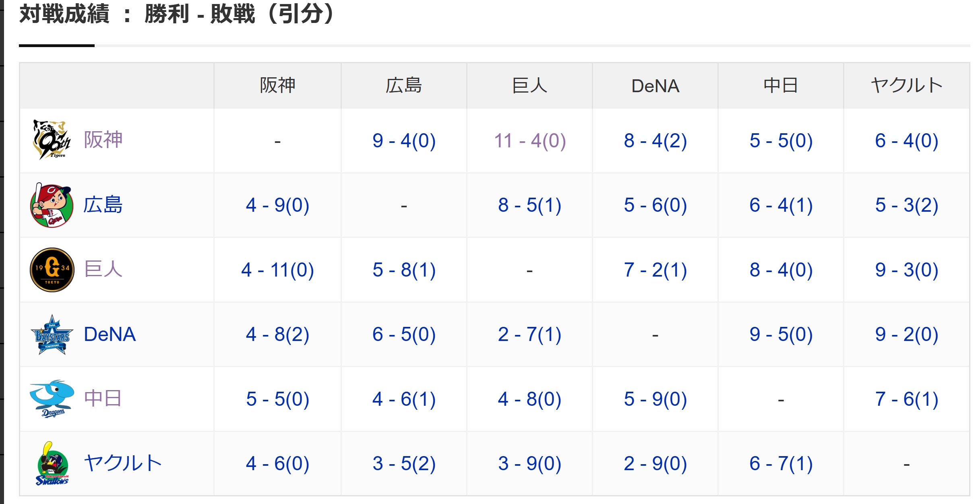Click the Hanshin Tigers 90th logo
Viewport: 980px width, 504px height.
pyautogui.click(x=52, y=140)
